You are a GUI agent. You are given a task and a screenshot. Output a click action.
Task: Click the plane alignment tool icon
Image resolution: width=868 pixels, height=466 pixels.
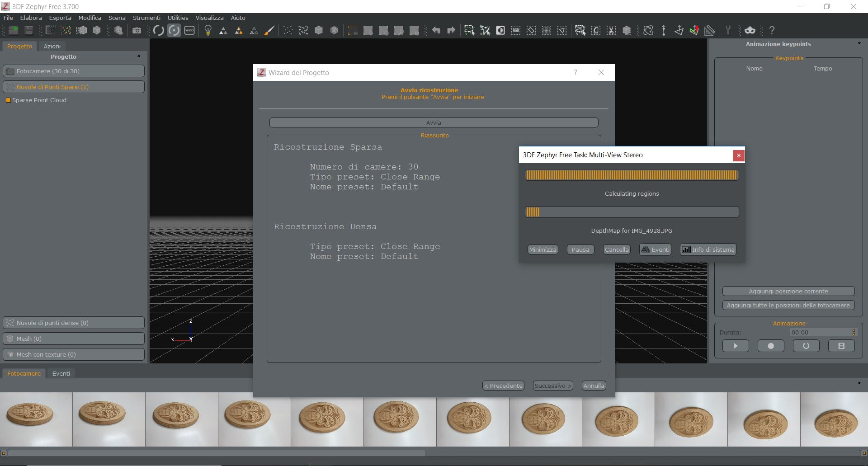click(679, 30)
